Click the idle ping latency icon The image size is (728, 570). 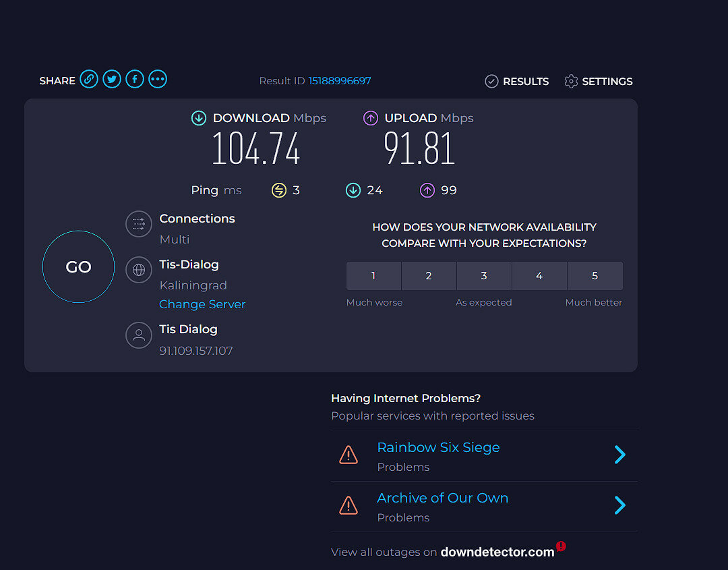pyautogui.click(x=279, y=190)
